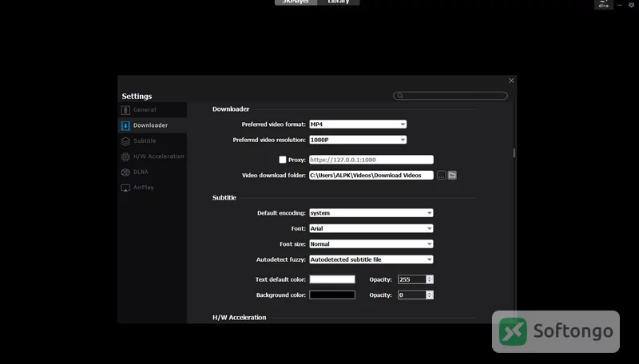Enable the Proxy checkbox
Viewport: 639px width, 364px height.
[283, 160]
